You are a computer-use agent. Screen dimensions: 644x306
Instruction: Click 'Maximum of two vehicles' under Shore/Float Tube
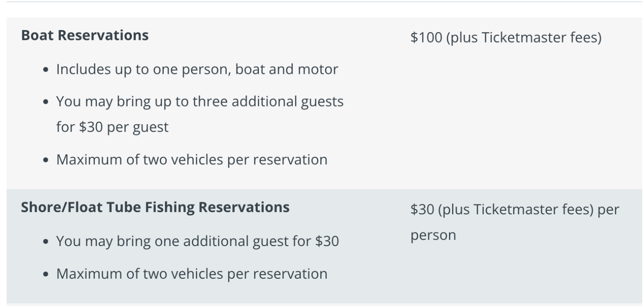pos(191,274)
